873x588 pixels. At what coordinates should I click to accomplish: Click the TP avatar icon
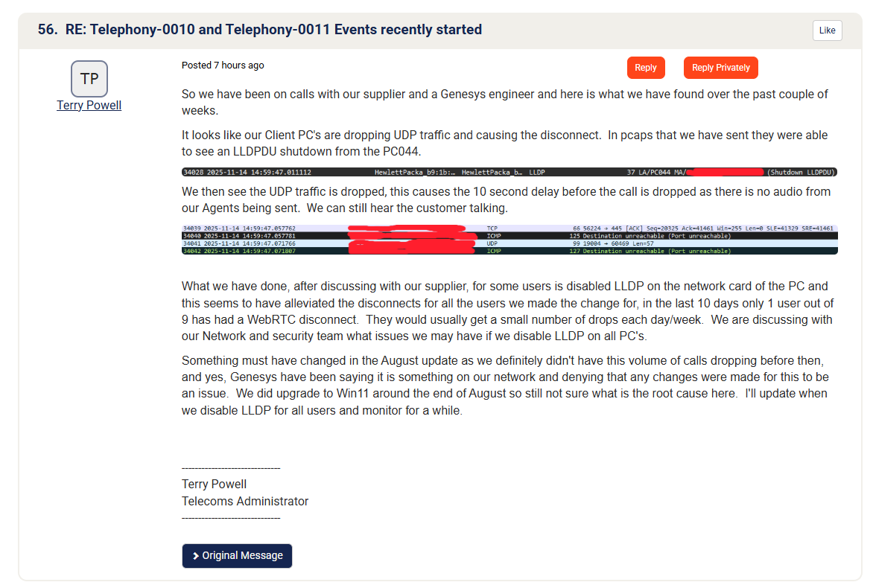89,79
